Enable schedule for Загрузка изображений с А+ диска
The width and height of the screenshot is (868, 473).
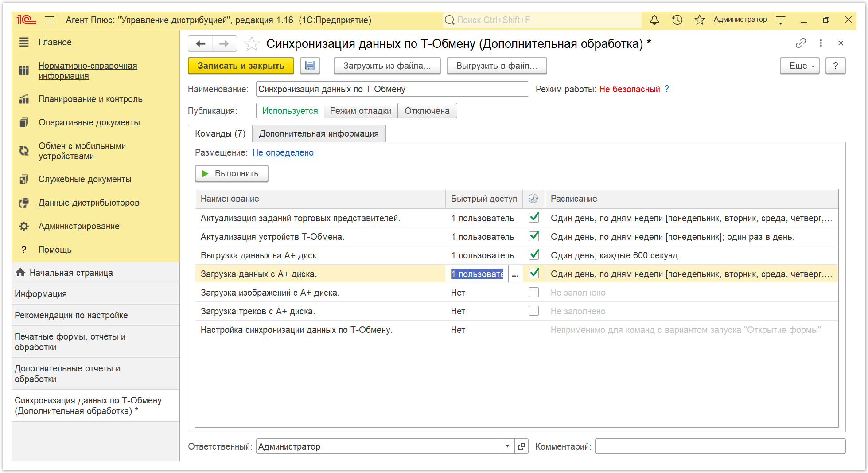coord(534,292)
